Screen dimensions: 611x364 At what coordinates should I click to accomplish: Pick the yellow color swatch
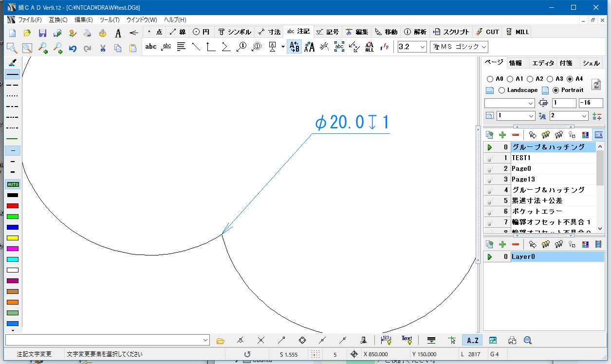pyautogui.click(x=13, y=238)
